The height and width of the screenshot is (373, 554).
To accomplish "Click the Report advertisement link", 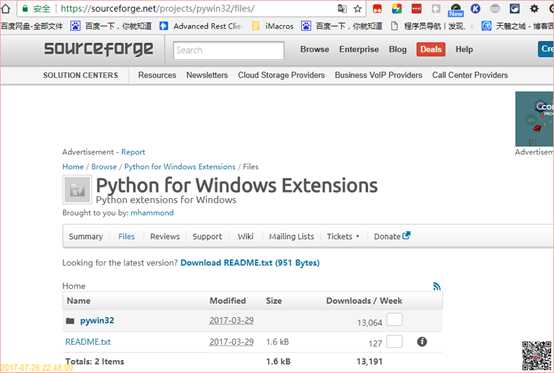I will [133, 152].
